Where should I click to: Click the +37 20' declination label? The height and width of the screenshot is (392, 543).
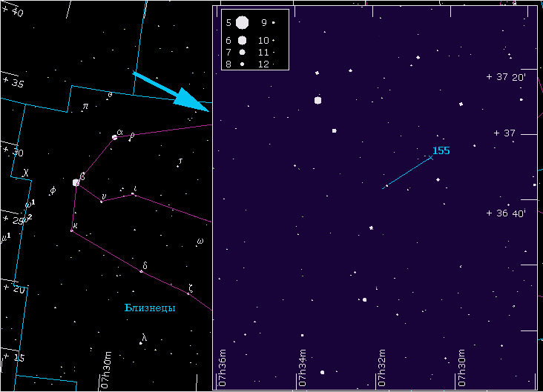pos(505,77)
